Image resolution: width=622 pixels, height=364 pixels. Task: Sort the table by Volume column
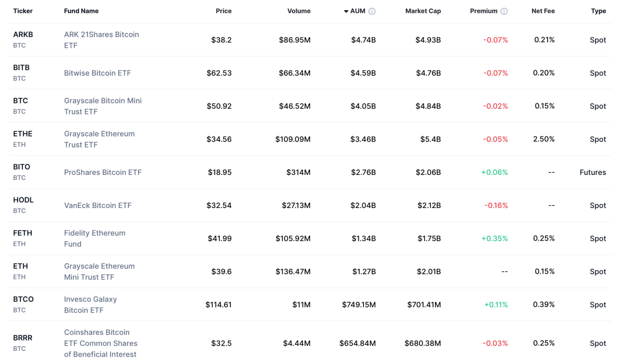(x=298, y=11)
